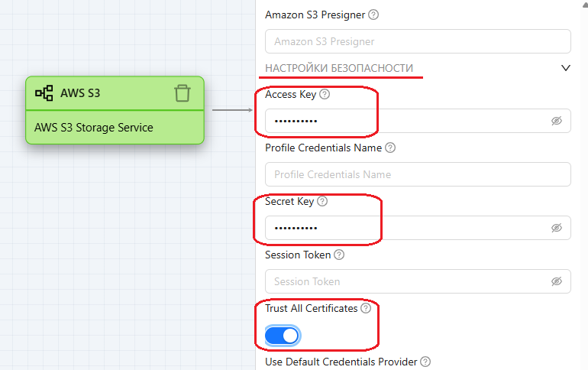The height and width of the screenshot is (370, 588).
Task: Click the AWS S3 node component icon
Action: 44,93
